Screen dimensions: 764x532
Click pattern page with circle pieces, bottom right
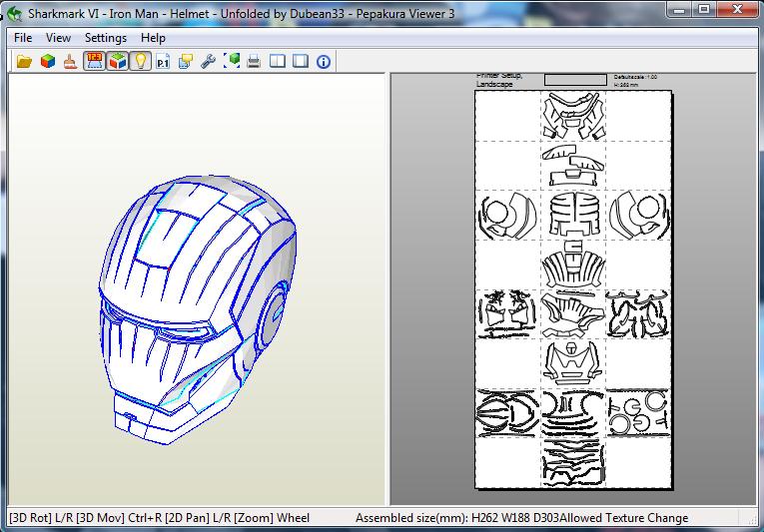click(638, 413)
